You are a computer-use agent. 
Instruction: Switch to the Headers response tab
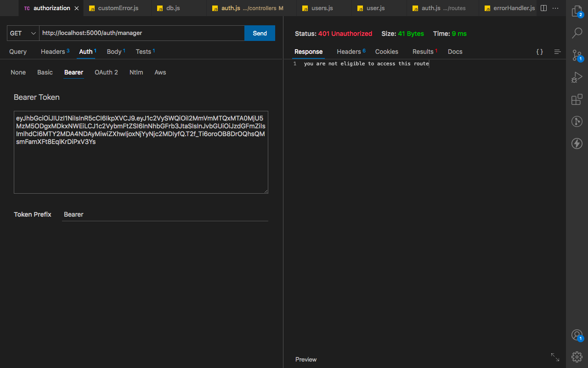[348, 52]
